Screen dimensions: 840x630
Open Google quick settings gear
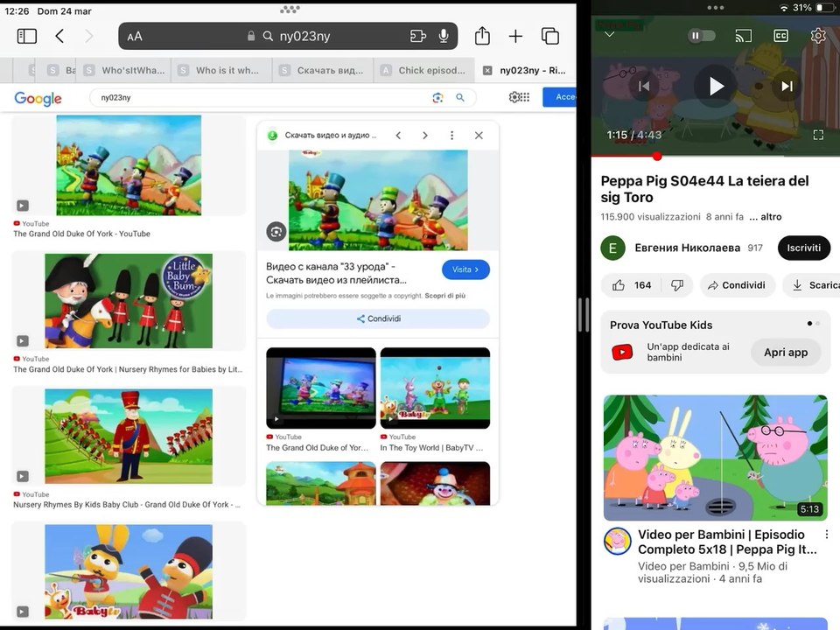coord(514,97)
